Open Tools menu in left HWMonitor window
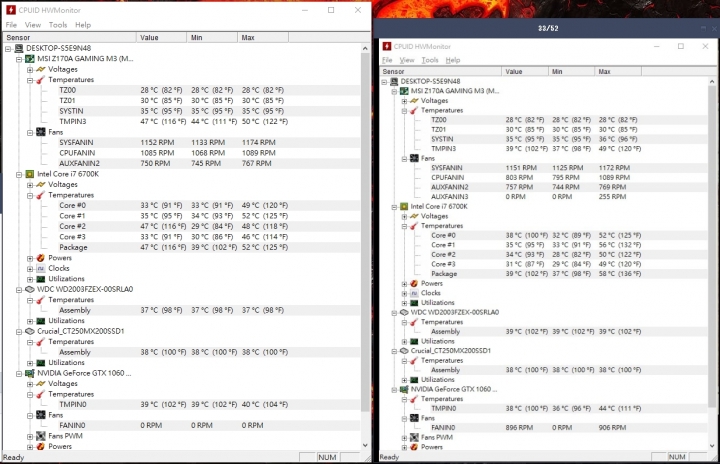This screenshot has height=464, width=720. point(58,25)
